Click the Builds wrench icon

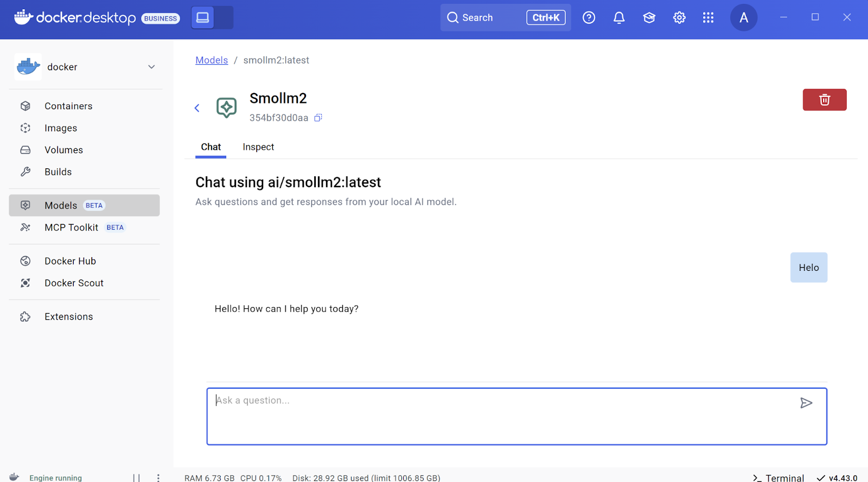coord(25,172)
